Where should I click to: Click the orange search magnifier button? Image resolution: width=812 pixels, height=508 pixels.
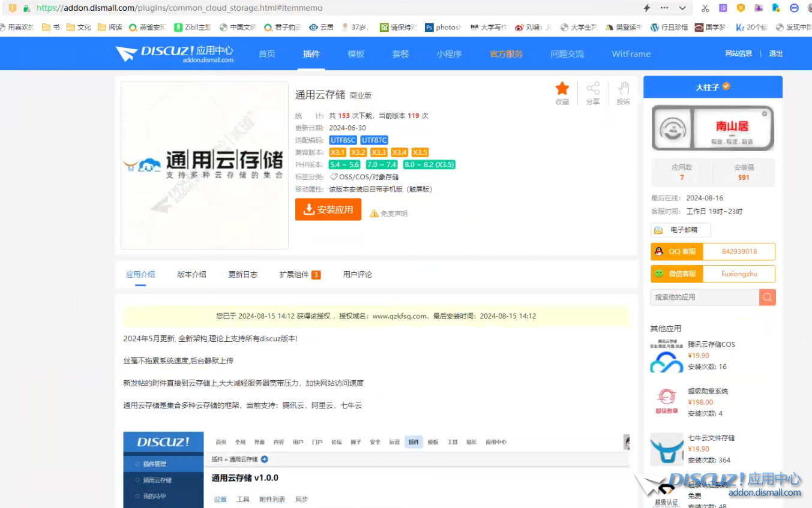tap(768, 297)
